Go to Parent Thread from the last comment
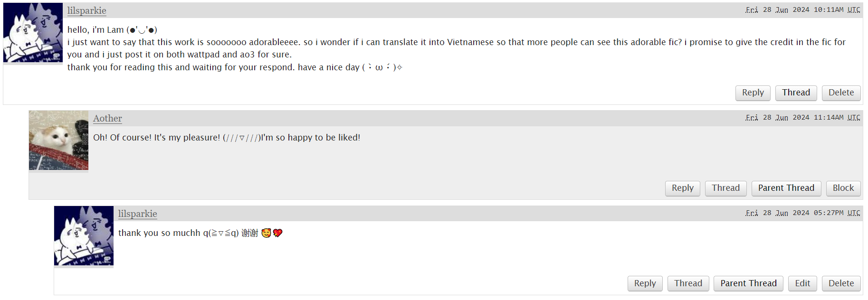This screenshot has width=868, height=300. click(x=748, y=284)
